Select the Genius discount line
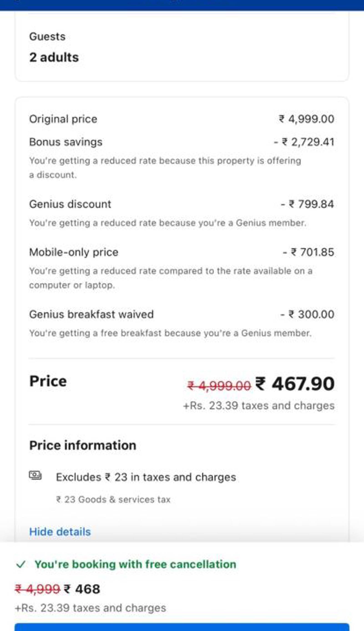 pos(182,204)
